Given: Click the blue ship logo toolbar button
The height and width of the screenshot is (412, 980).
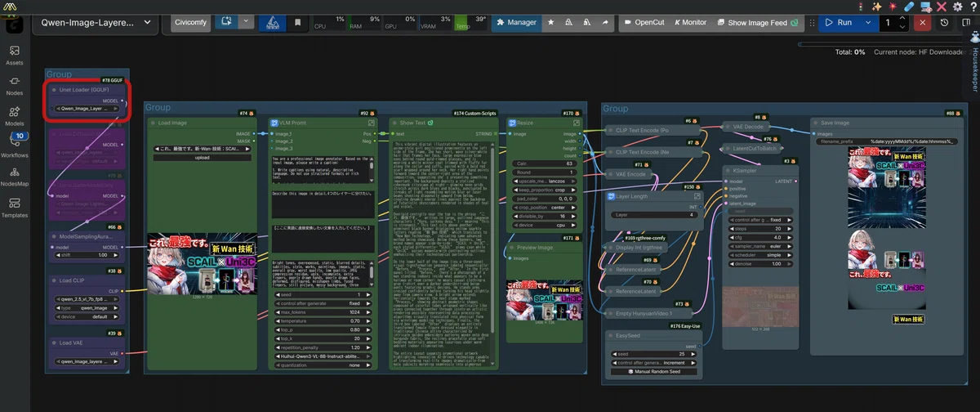Looking at the screenshot, I should (x=274, y=23).
